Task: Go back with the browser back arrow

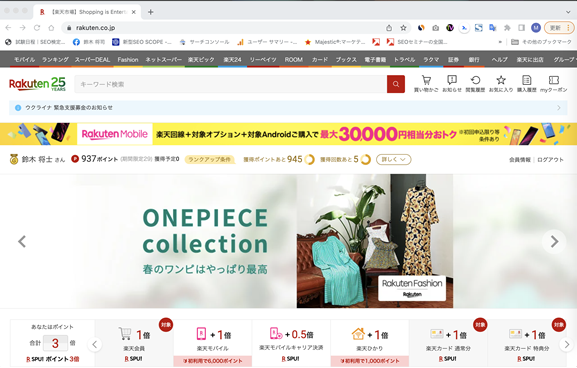Action: click(x=8, y=28)
